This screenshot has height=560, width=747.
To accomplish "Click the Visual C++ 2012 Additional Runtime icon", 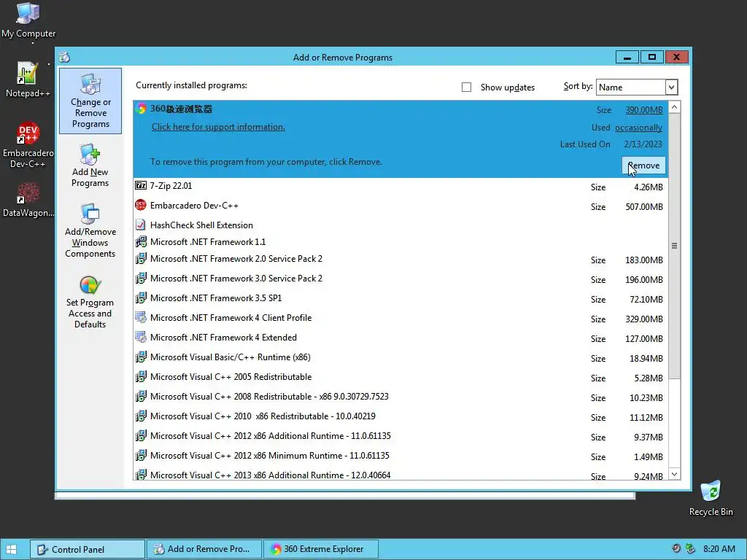I will [x=141, y=436].
